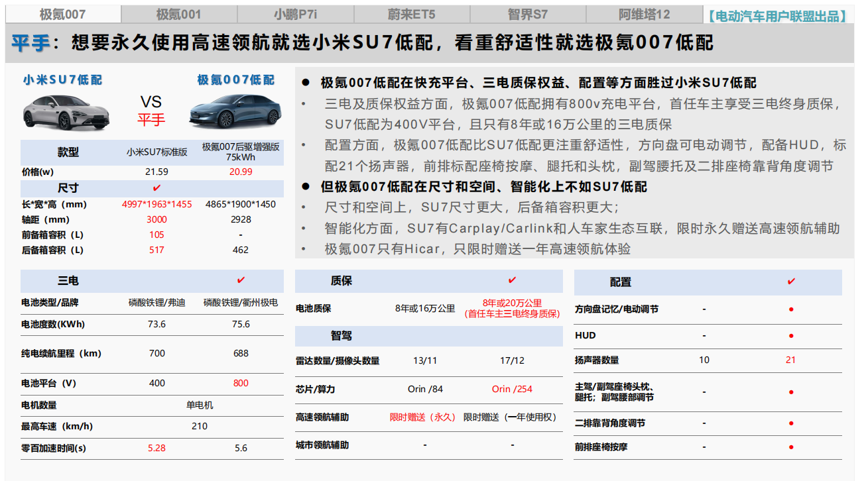Image resolution: width=868 pixels, height=481 pixels.
Task: Click the 电动汽车用户联盟出品 label
Action: point(777,16)
